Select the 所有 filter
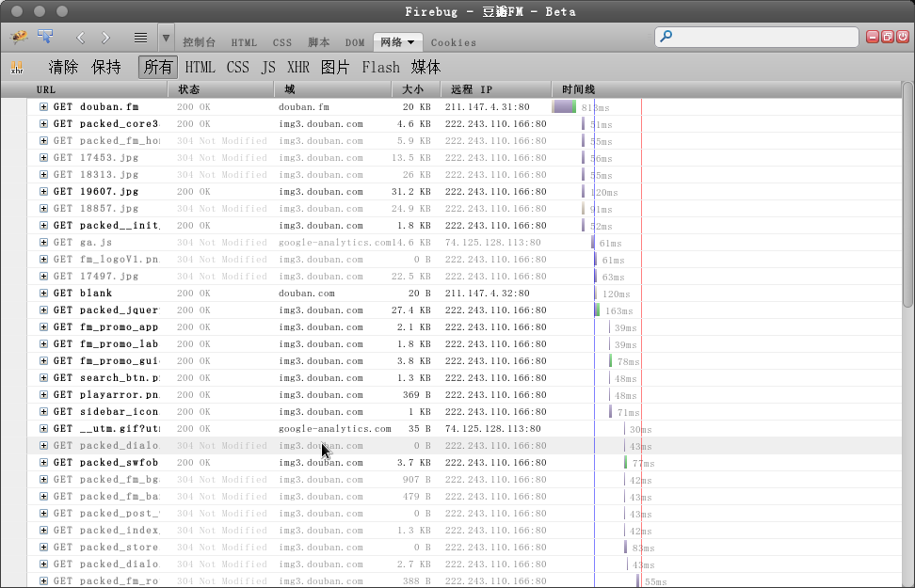Screen dimensions: 915x588 point(158,67)
